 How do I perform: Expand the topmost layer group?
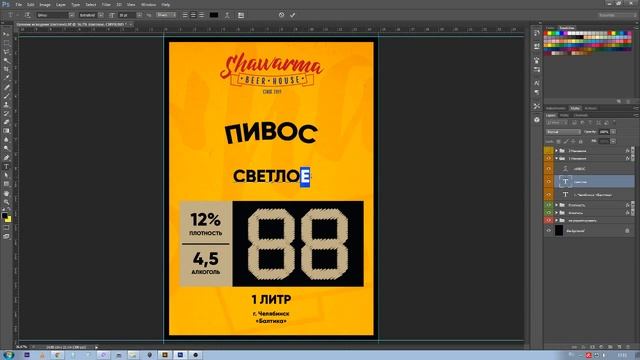click(556, 151)
